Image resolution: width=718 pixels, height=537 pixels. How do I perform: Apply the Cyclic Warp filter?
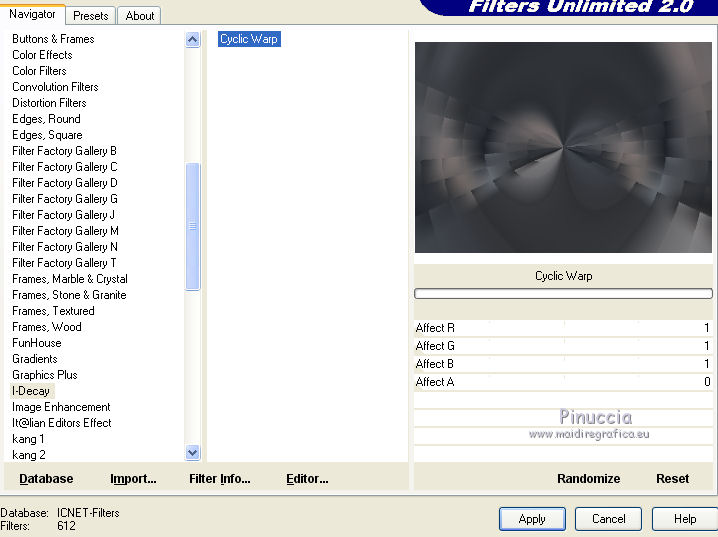(532, 519)
